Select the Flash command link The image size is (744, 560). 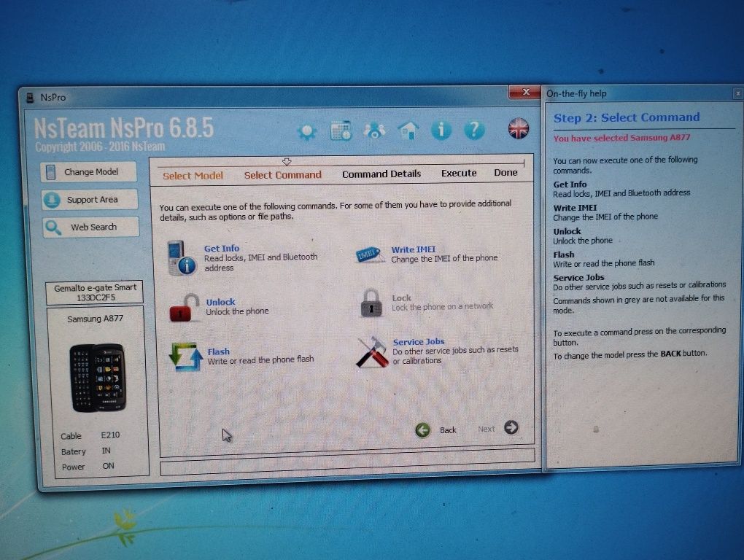pyautogui.click(x=218, y=352)
